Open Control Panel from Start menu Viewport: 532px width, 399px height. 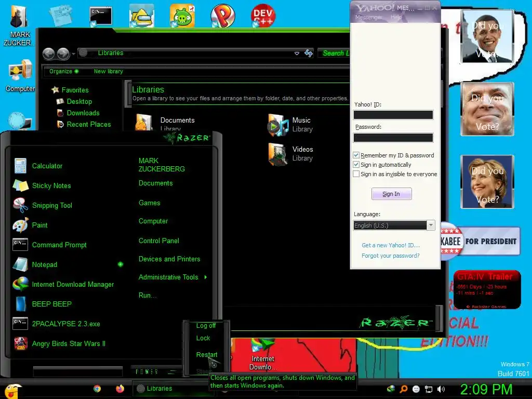[159, 241]
